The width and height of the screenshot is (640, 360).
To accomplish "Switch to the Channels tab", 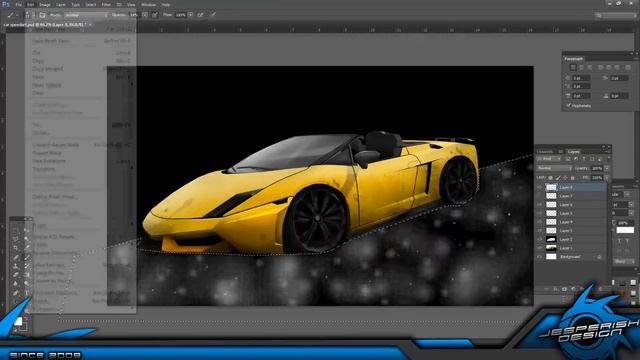I will tap(545, 151).
